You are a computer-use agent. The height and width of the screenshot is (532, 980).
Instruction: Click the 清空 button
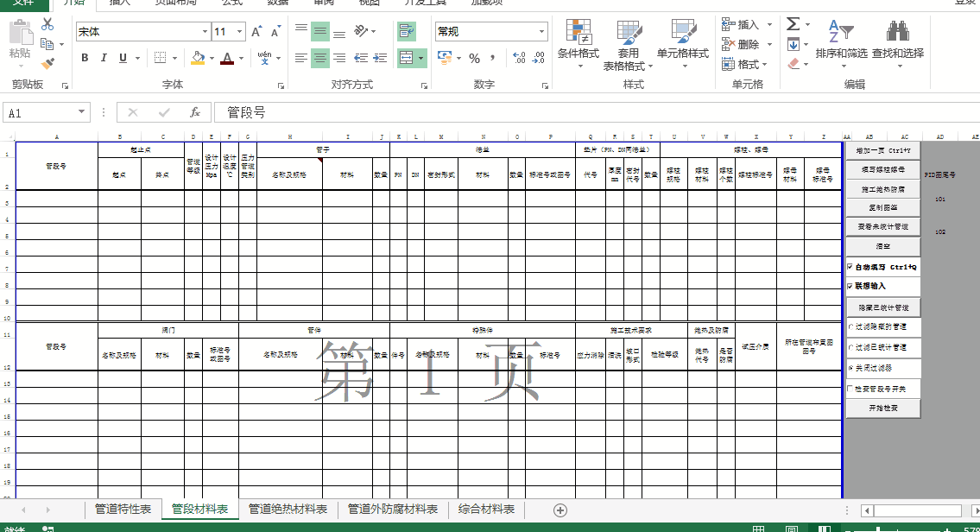tap(882, 246)
